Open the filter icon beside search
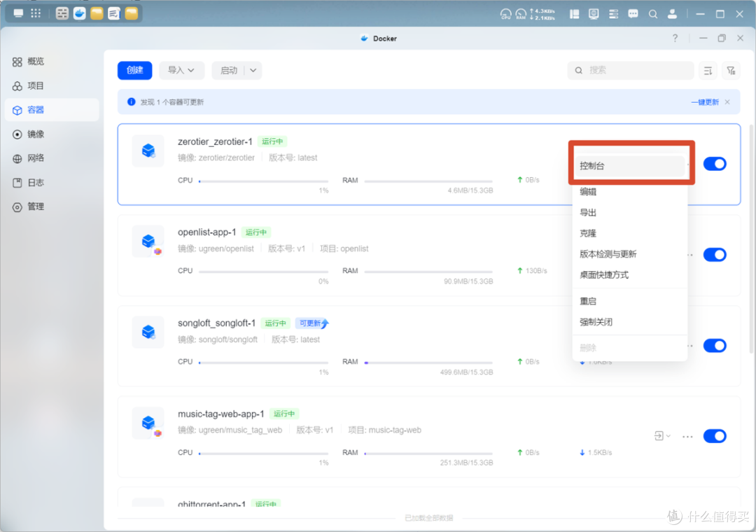 [x=731, y=71]
